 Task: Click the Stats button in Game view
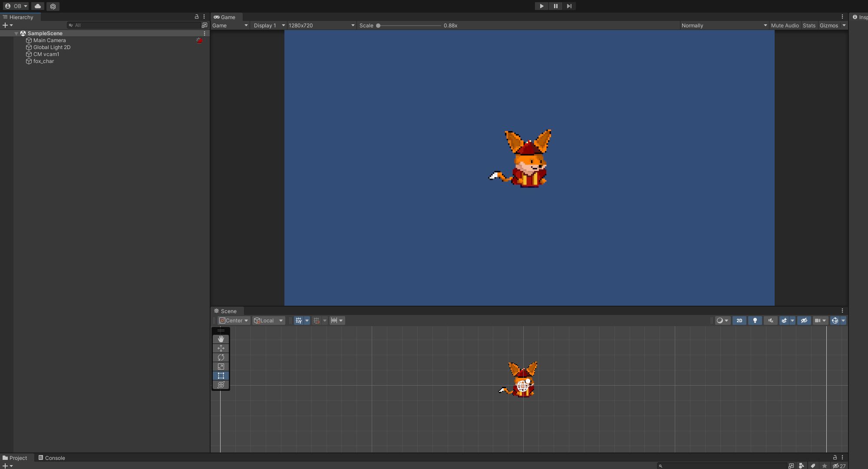coord(809,25)
